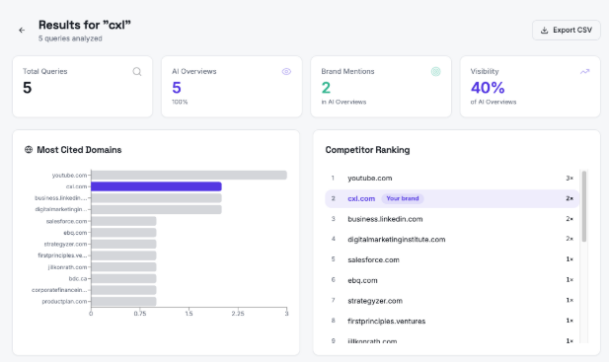
Task: Click the Competitor Ranking list scrollbar
Action: [x=583, y=206]
